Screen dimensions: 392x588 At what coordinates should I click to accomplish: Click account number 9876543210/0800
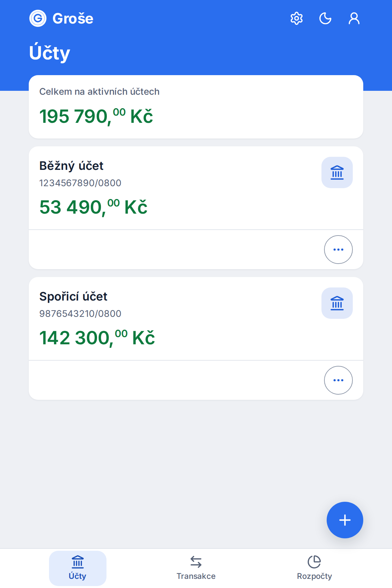[x=80, y=314]
